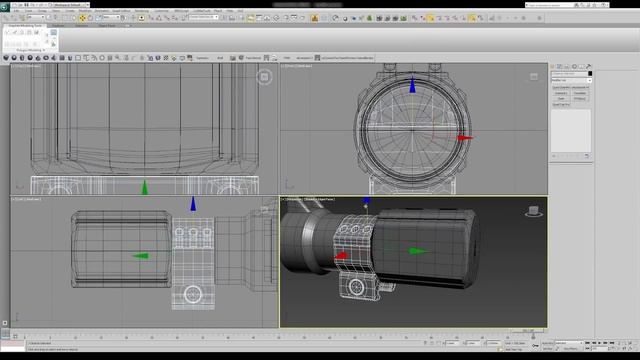Click the empty rectangle icon in second toolbar
This screenshot has height=360, width=640.
pos(78,58)
